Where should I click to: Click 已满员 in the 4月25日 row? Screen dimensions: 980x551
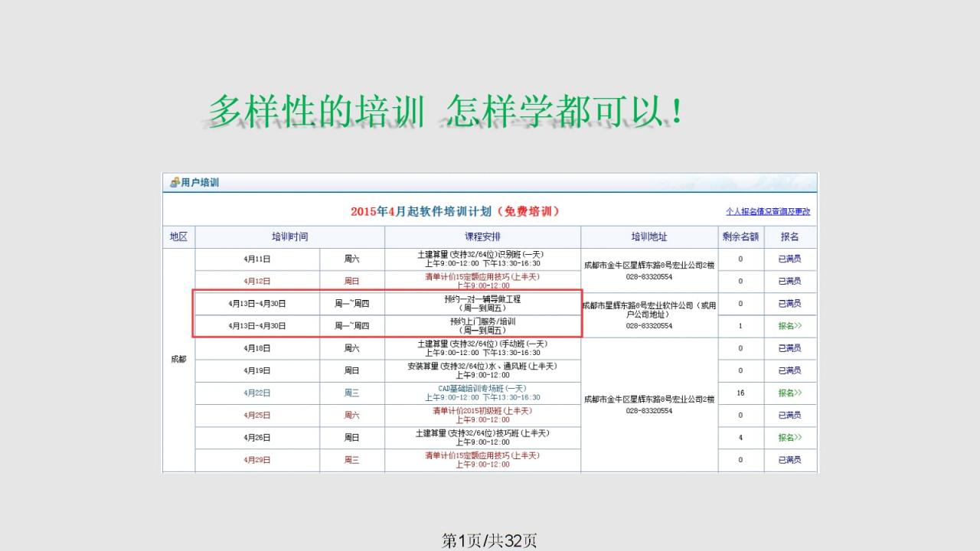pyautogui.click(x=790, y=415)
